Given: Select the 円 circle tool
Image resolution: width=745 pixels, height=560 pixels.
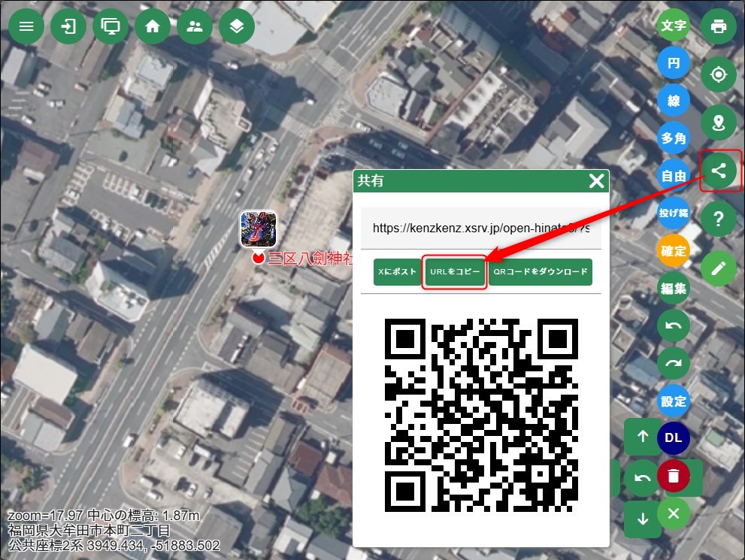Looking at the screenshot, I should click(x=674, y=63).
